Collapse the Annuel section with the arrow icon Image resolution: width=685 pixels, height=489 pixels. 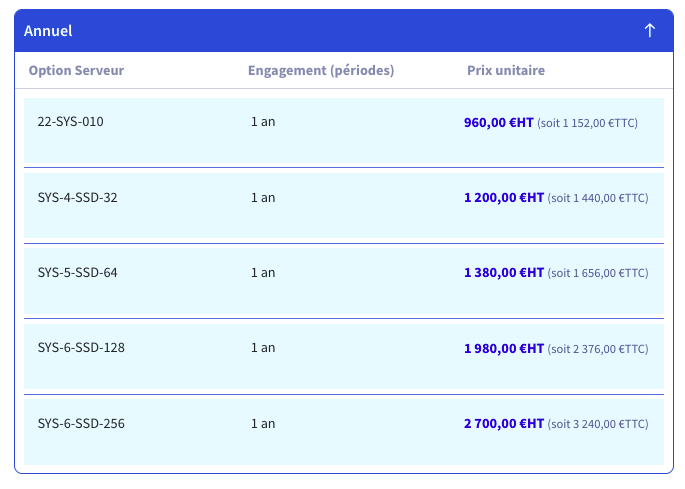650,31
